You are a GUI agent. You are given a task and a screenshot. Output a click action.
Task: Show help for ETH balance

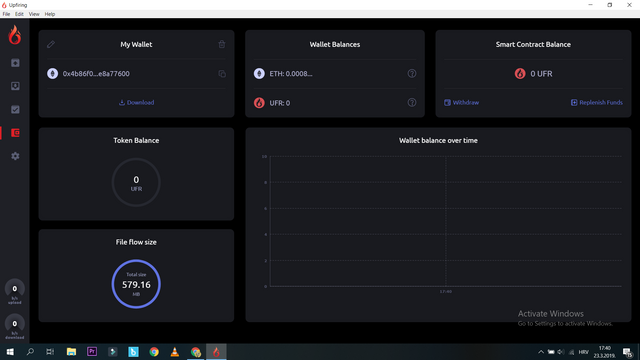[412, 73]
